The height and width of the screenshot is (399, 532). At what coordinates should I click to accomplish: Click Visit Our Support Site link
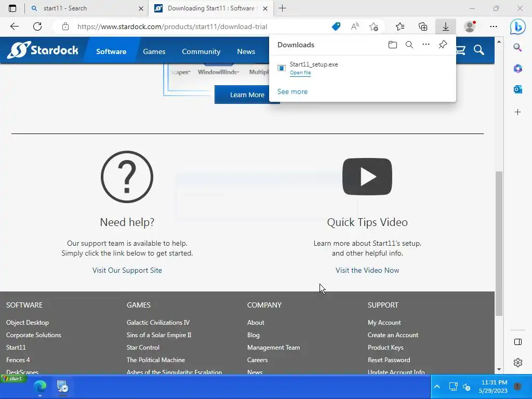[127, 270]
